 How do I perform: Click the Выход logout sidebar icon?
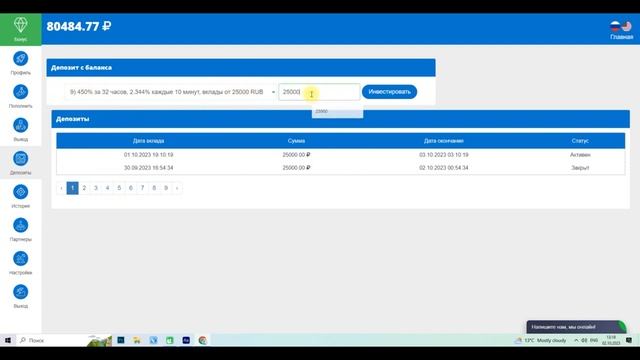[x=20, y=292]
